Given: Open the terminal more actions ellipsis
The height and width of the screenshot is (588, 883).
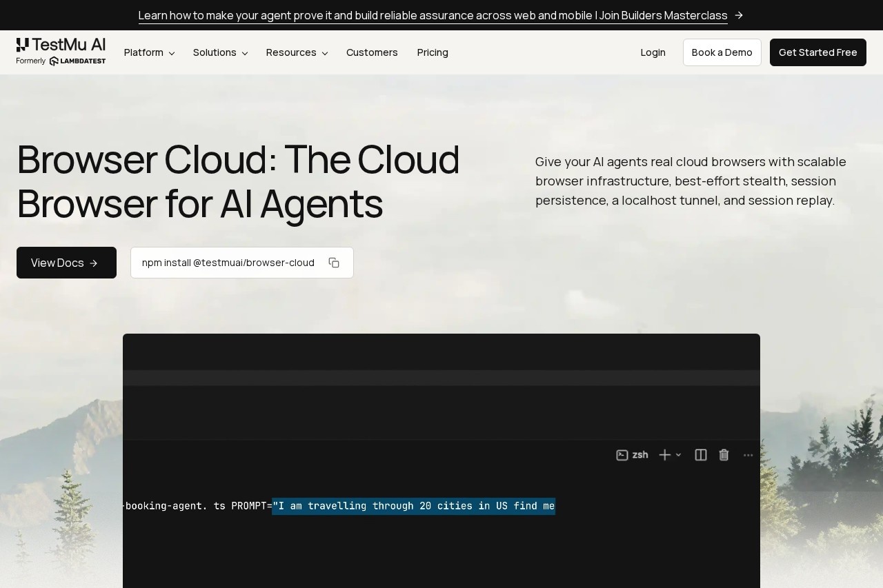Looking at the screenshot, I should pos(748,455).
